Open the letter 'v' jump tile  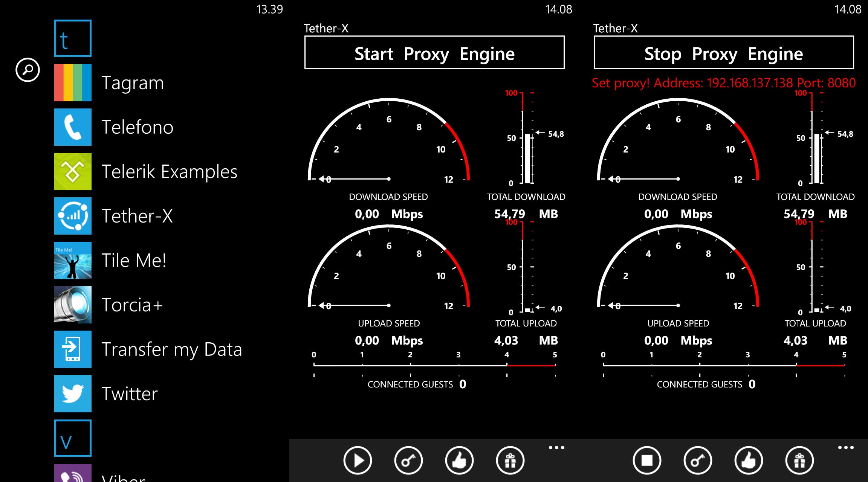[x=73, y=438]
